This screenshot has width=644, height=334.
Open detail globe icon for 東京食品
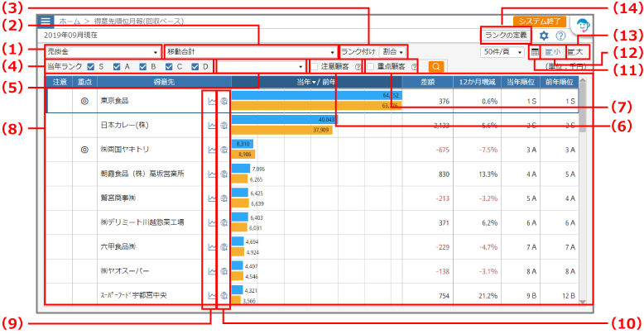click(223, 101)
